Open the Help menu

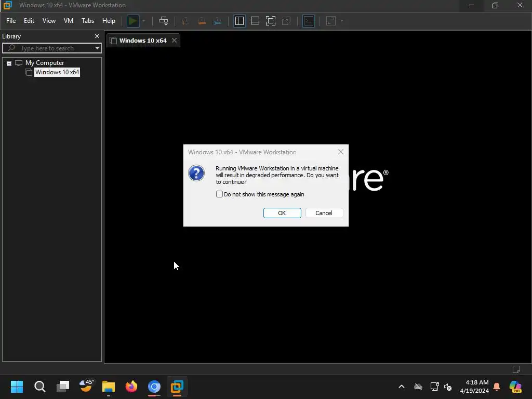point(109,21)
